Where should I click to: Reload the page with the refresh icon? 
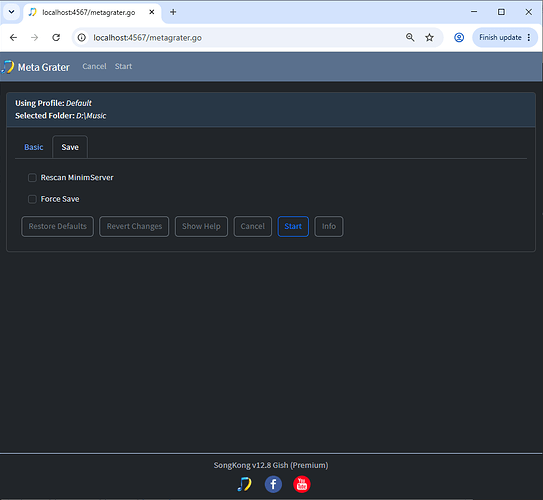(x=56, y=37)
